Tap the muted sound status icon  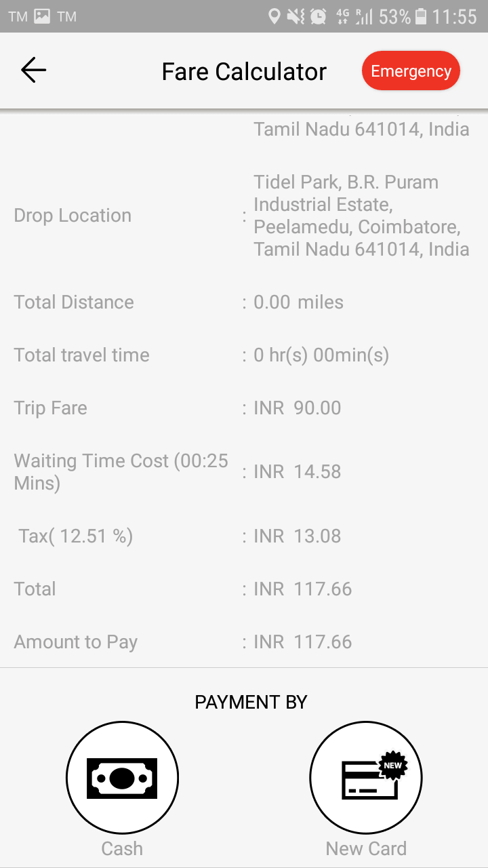pos(296,16)
